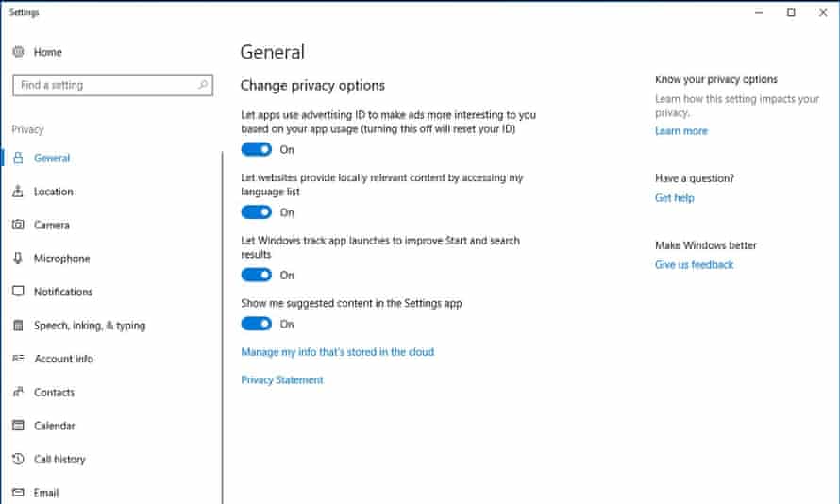Select the Contacts people icon

(x=18, y=393)
